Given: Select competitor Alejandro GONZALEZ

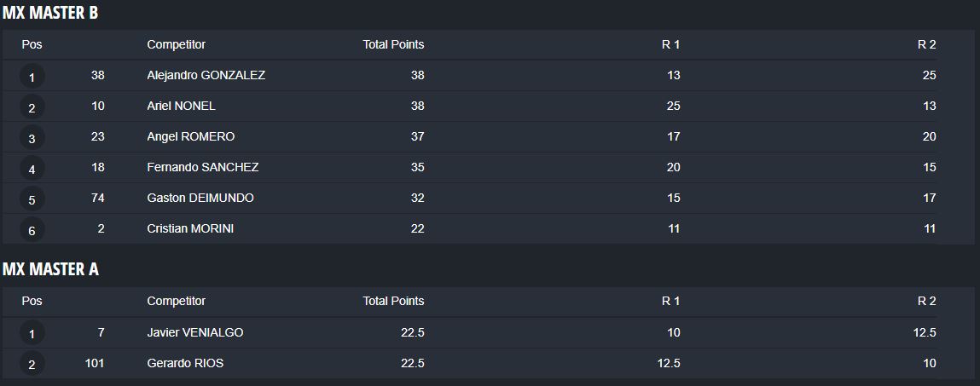Looking at the screenshot, I should click(206, 76).
